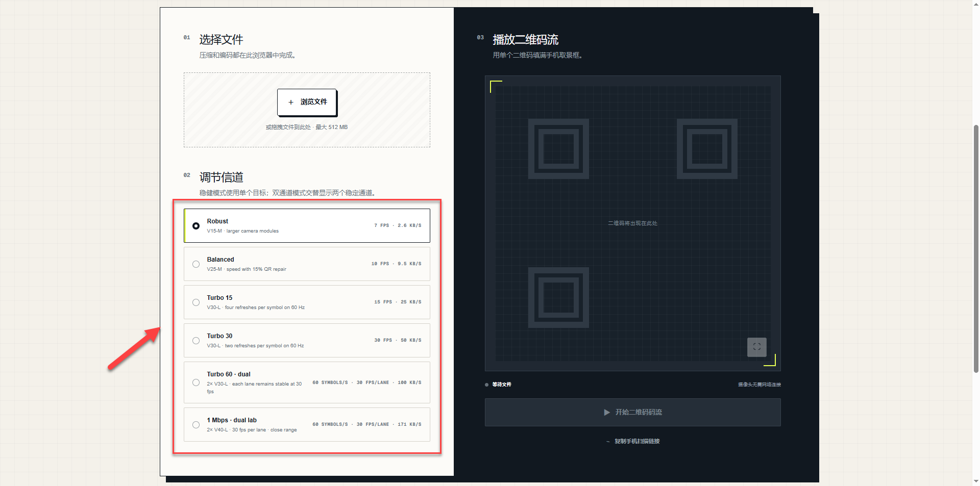Select the Balanced radio button
This screenshot has width=980, height=486.
point(196,264)
